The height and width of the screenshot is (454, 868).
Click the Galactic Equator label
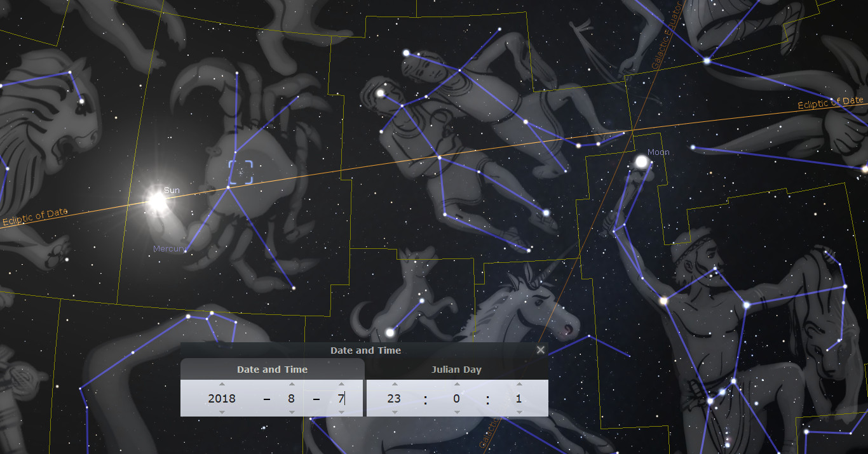667,36
